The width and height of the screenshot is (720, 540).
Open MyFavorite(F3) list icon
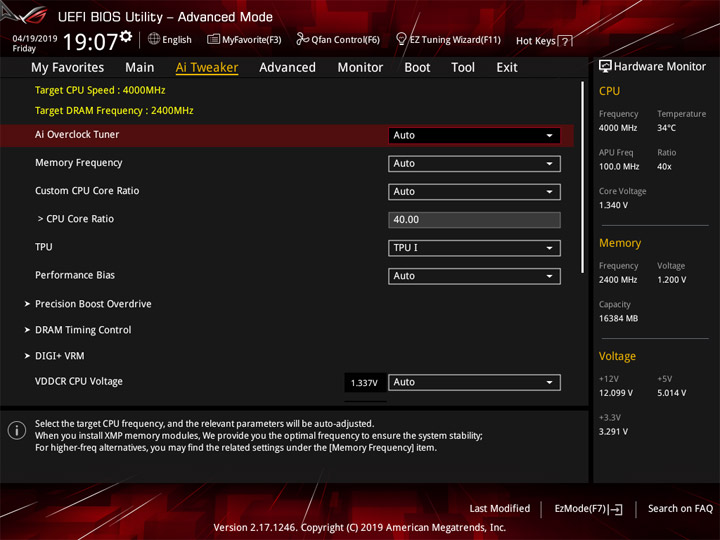point(213,39)
